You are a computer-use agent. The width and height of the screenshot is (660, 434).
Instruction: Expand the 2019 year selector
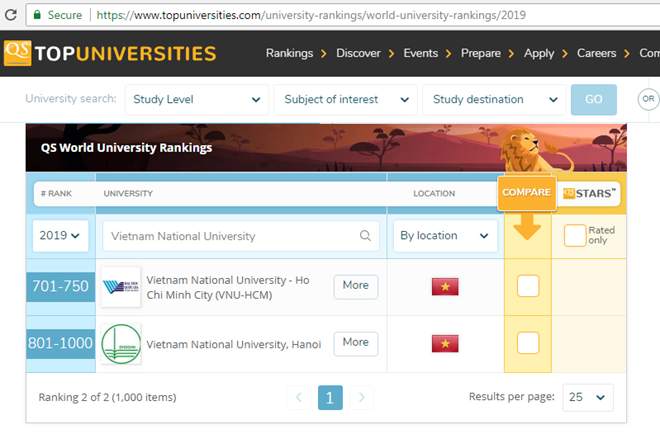click(x=61, y=236)
